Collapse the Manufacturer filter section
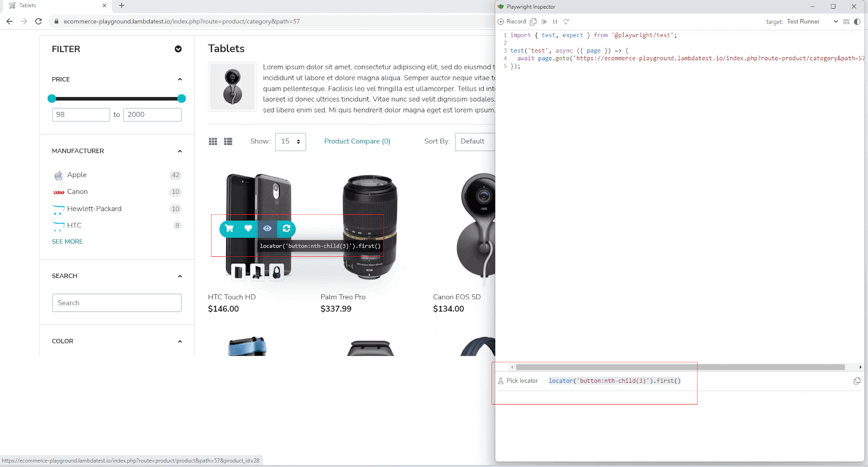This screenshot has width=868, height=467. (180, 152)
